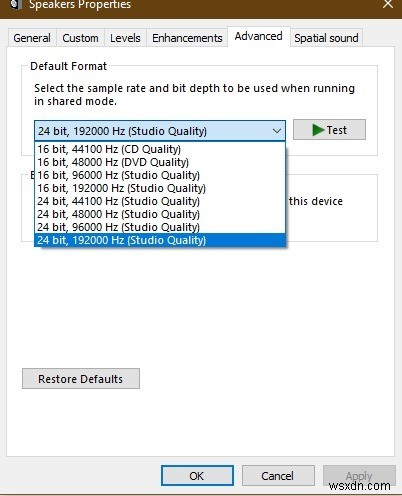The height and width of the screenshot is (496, 402).
Task: Choose 16 bit, 48000 Hz (DVD Quality)
Action: click(160, 162)
